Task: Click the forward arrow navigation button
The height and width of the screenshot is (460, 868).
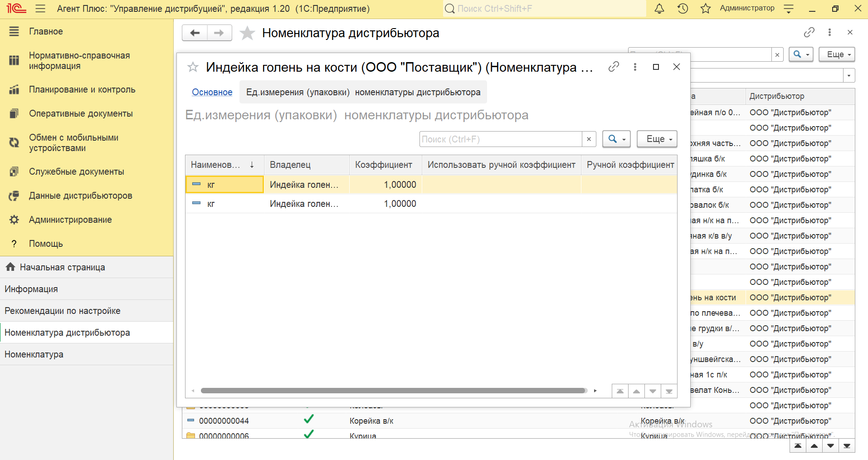Action: pyautogui.click(x=219, y=33)
